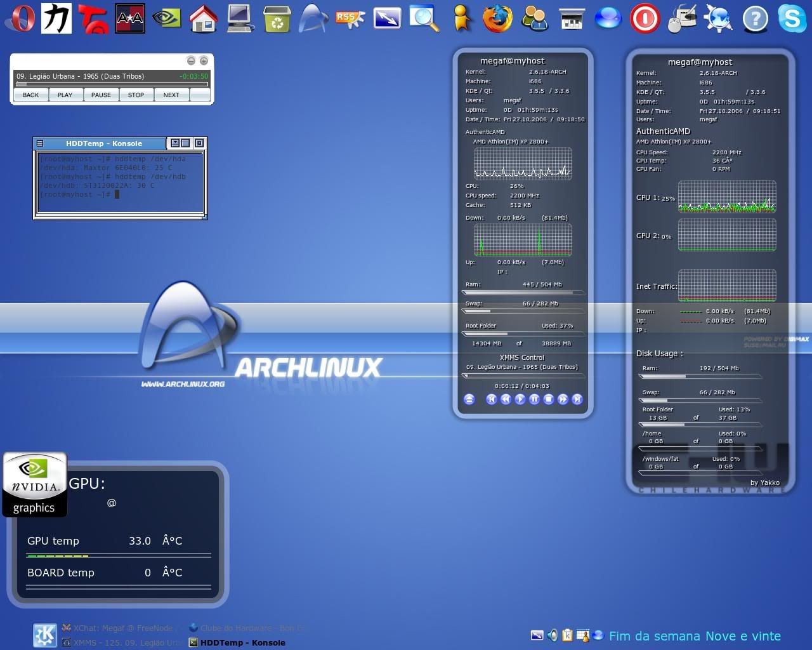Launch the America's Army A★A dock icon
Screen dimensions: 812x650
coord(130,18)
